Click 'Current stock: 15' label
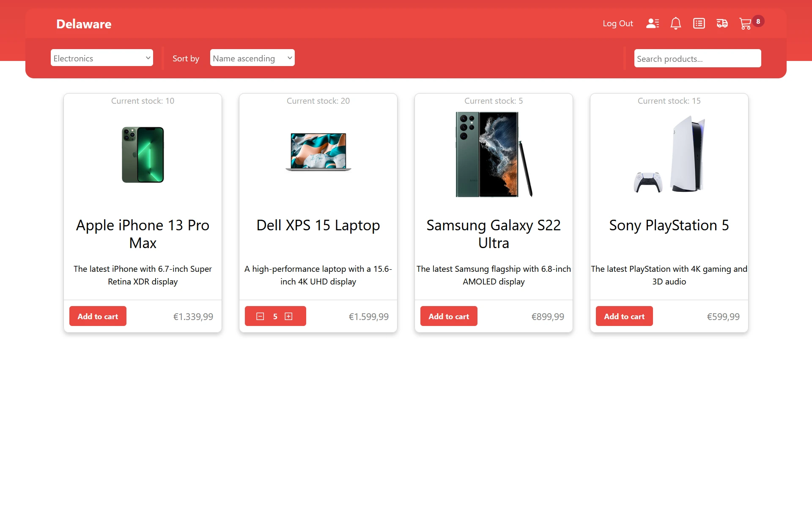This screenshot has height=508, width=812. [669, 101]
